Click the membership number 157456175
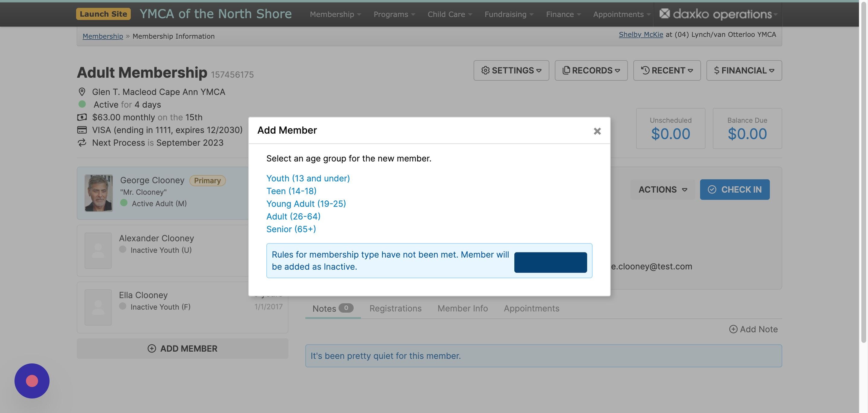The width and height of the screenshot is (868, 413). point(232,75)
